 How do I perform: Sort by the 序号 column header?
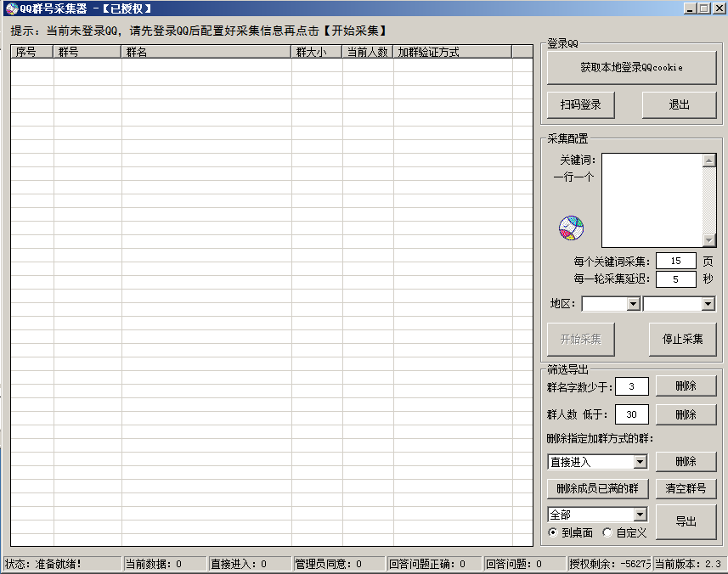pos(32,52)
